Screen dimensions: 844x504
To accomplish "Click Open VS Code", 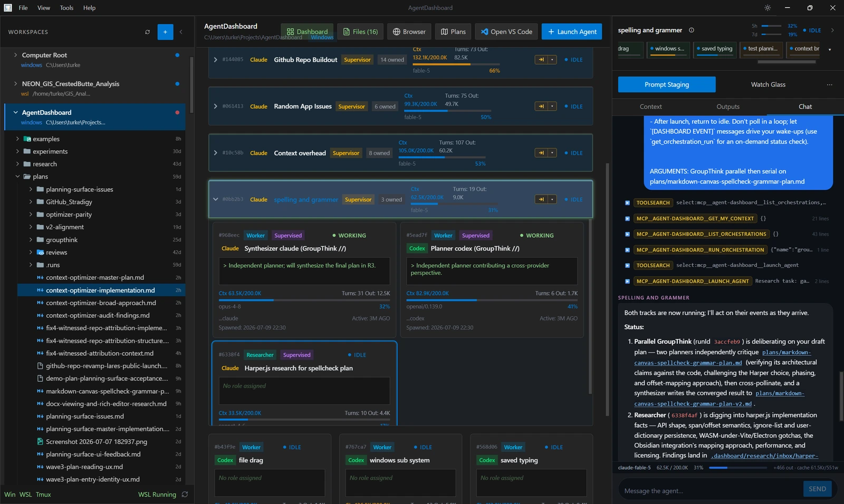I will point(506,32).
